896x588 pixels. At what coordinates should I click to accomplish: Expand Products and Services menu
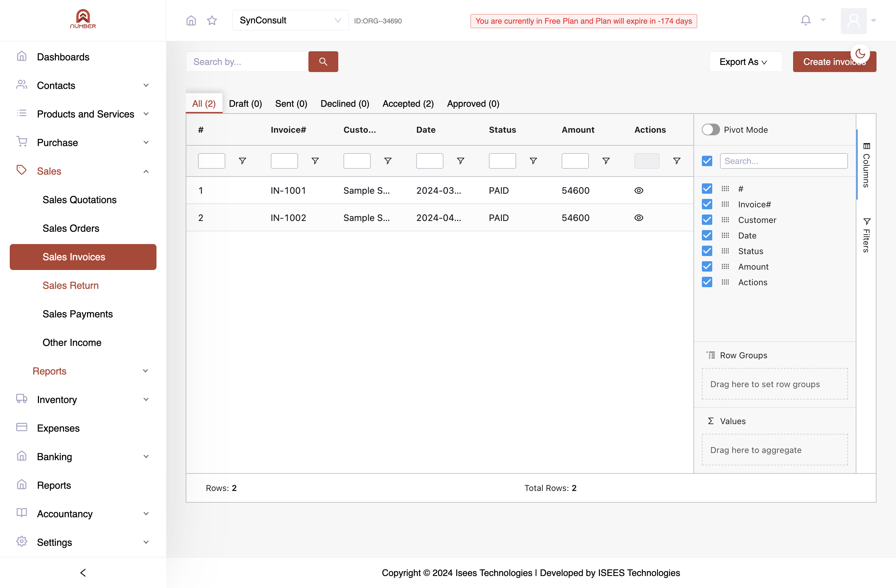click(83, 114)
